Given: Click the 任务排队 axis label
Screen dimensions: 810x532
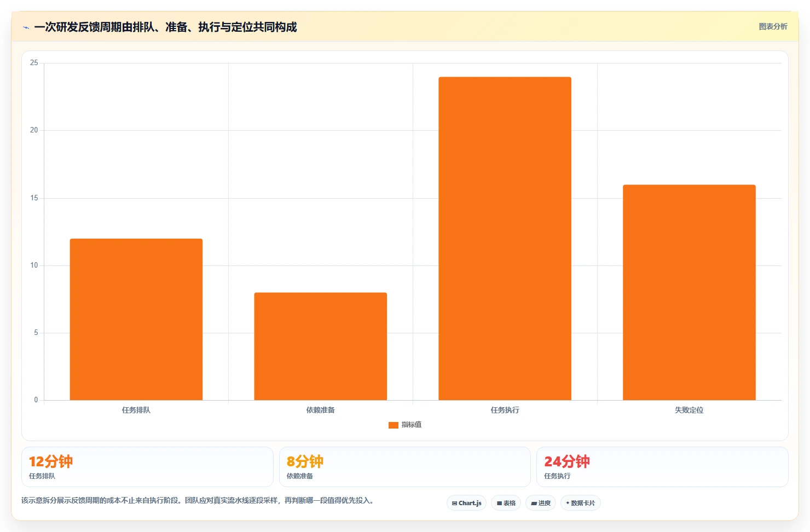Looking at the screenshot, I should click(x=136, y=410).
